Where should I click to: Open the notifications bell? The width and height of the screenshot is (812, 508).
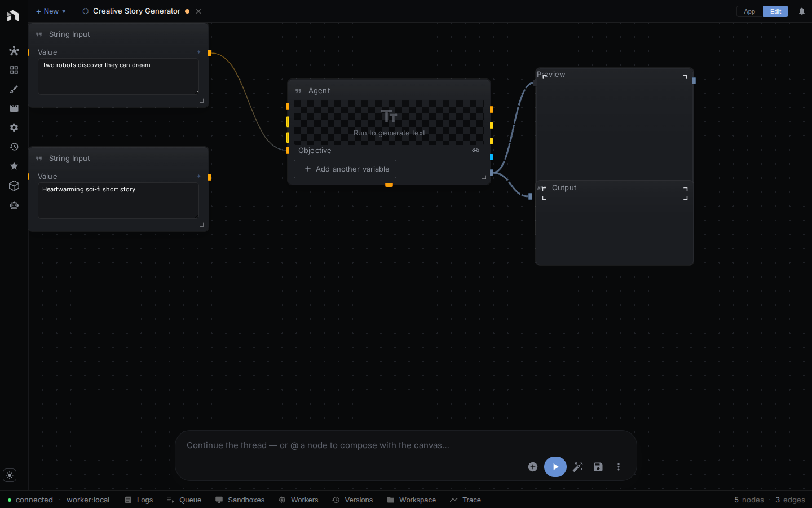coord(802,11)
